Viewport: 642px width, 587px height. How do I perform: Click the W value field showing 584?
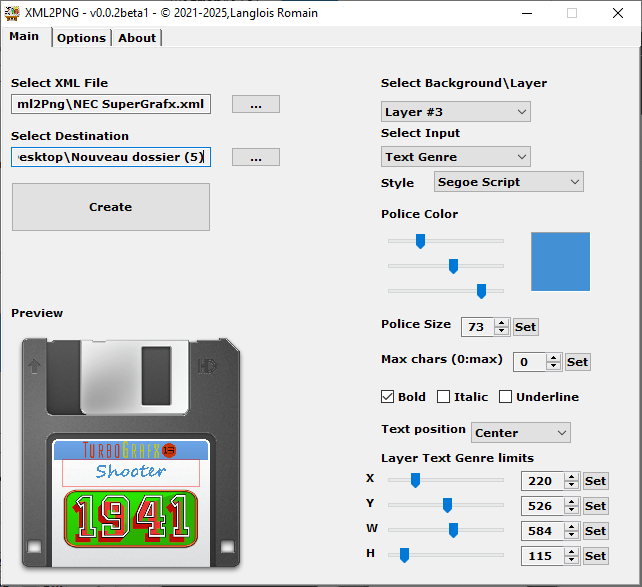tap(543, 531)
